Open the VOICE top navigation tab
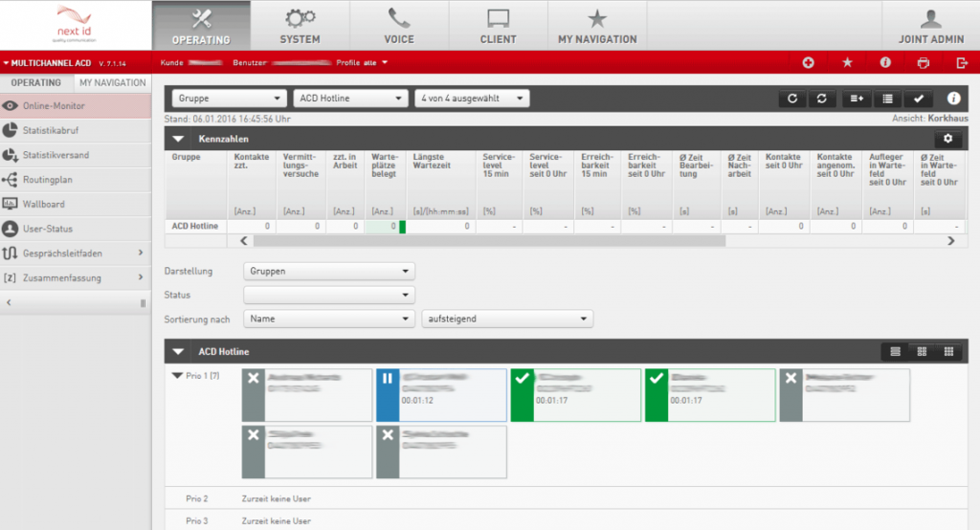Screen dimensions: 980x530 tap(399, 26)
